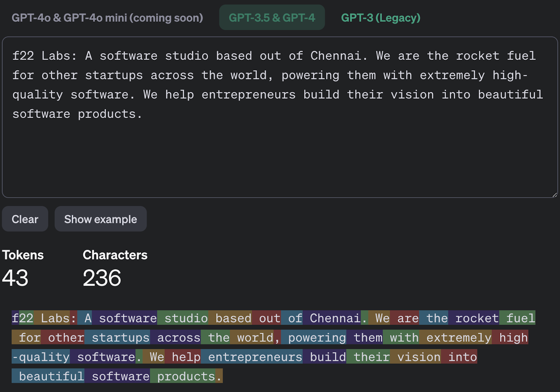
Task: Click the highlighted 'help' token
Action: pyautogui.click(x=183, y=356)
